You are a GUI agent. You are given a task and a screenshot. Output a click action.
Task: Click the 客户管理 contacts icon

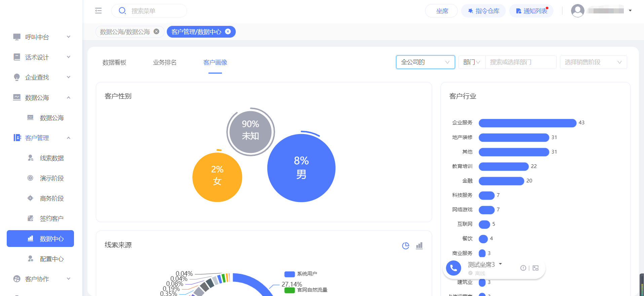pyautogui.click(x=17, y=138)
